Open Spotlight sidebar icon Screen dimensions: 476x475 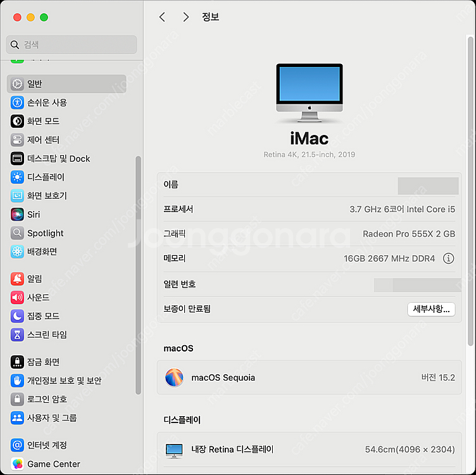17,233
